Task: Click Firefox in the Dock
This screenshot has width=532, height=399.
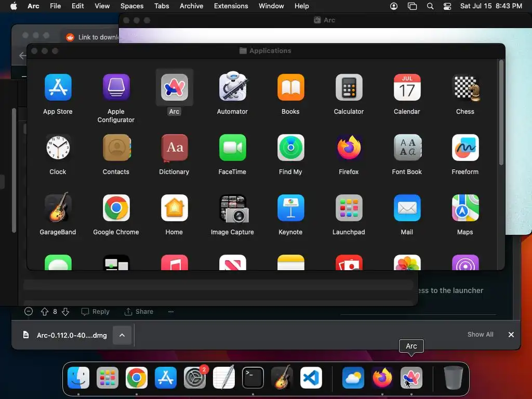Action: pyautogui.click(x=382, y=378)
